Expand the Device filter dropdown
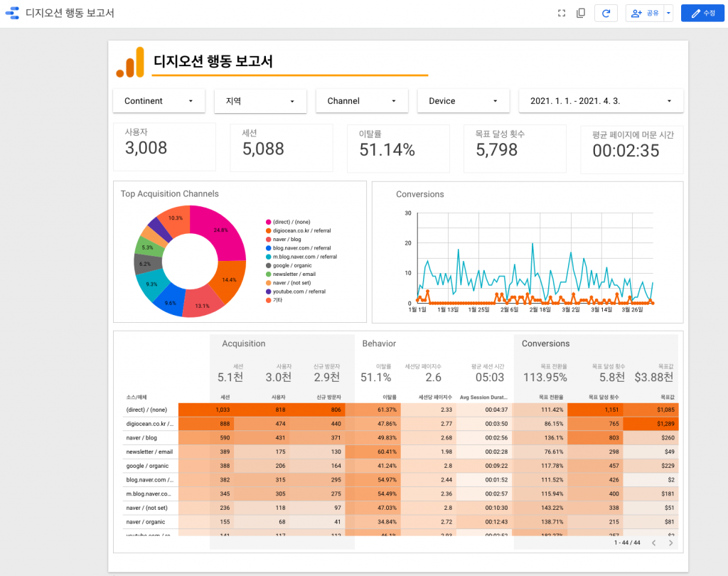This screenshot has width=728, height=576. (x=464, y=101)
